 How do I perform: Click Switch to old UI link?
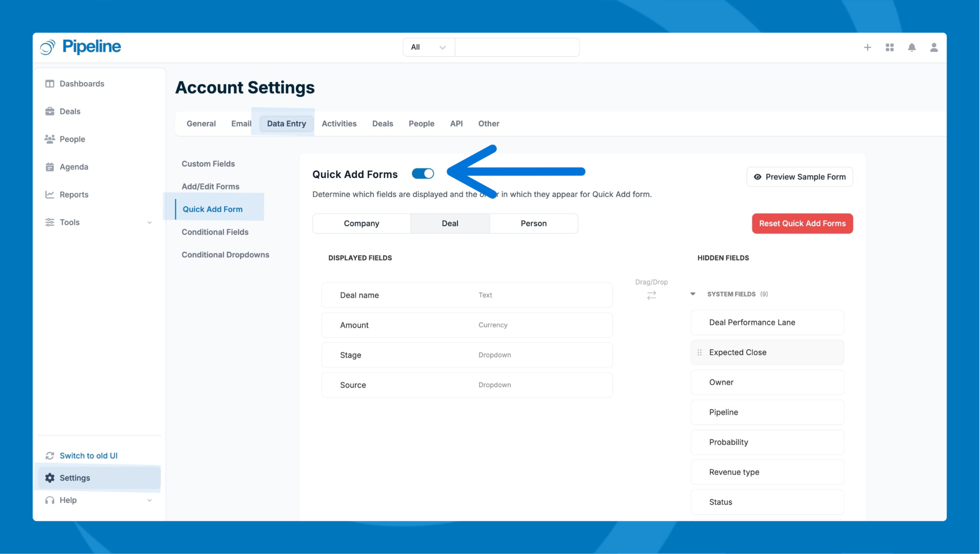(89, 456)
